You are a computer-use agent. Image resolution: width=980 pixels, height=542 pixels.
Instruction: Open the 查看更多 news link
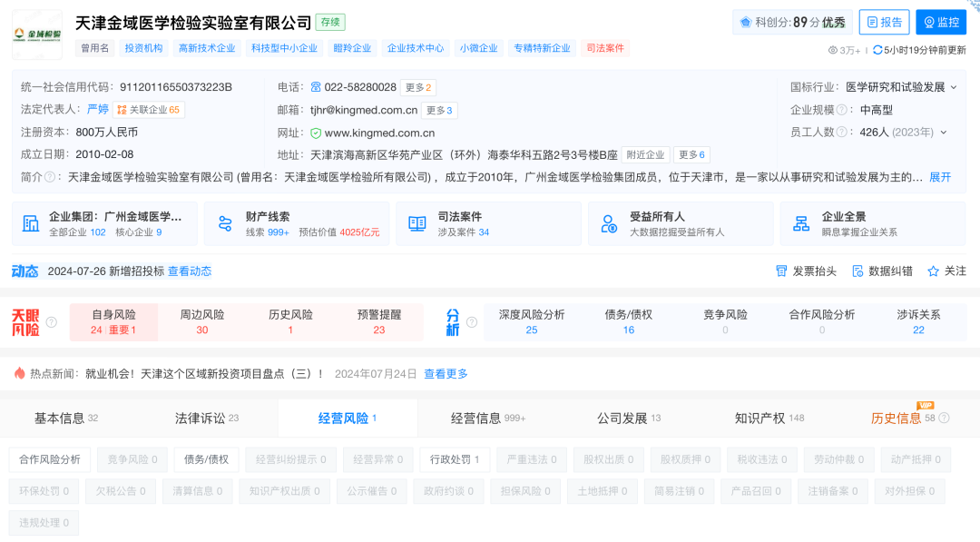[446, 374]
